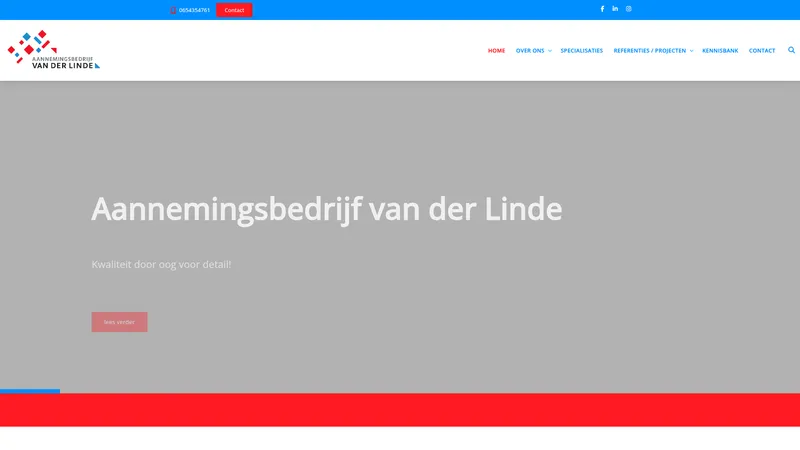Call phone number 0654354761
The image size is (800, 450).
click(194, 10)
